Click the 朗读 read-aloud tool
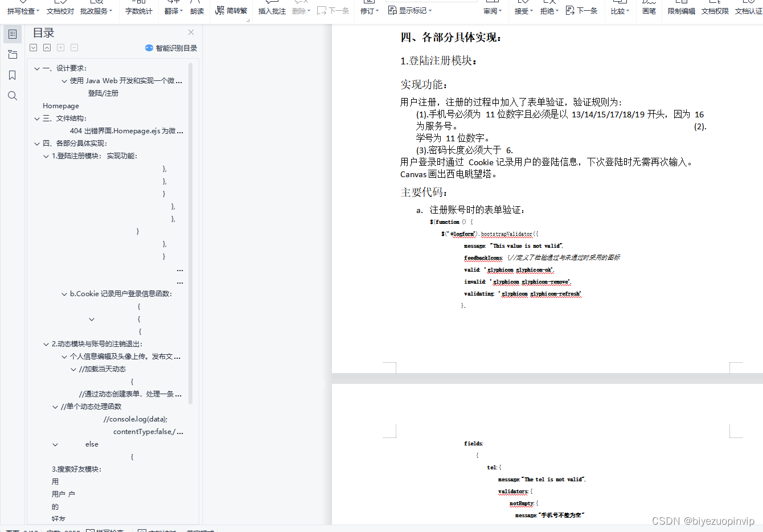Image resolution: width=763 pixels, height=532 pixels. point(197,10)
